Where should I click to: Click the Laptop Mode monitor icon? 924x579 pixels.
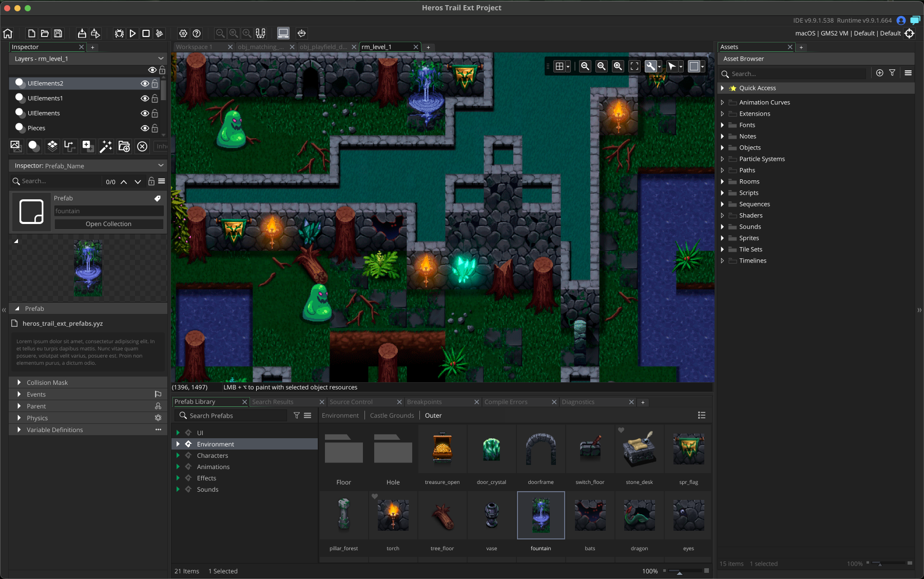coord(283,33)
